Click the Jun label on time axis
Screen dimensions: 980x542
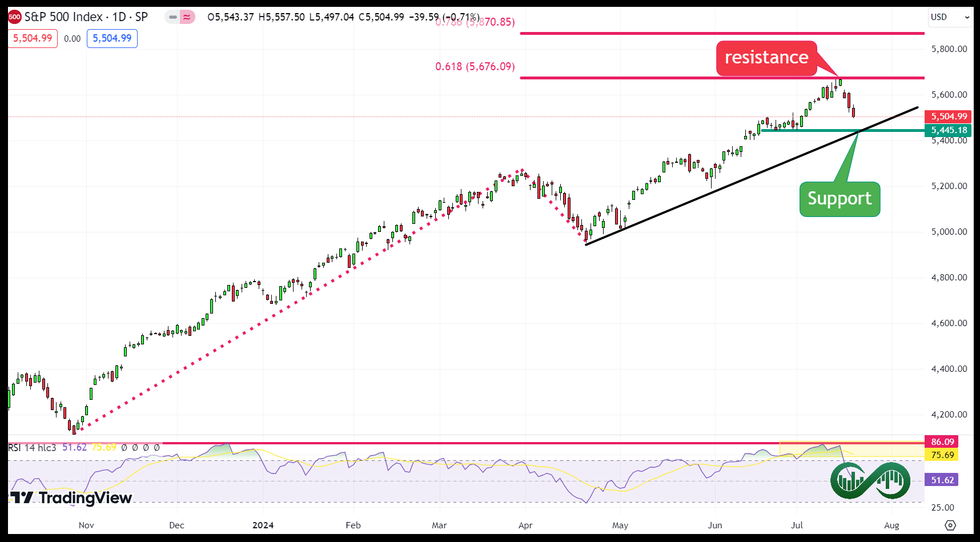point(715,525)
